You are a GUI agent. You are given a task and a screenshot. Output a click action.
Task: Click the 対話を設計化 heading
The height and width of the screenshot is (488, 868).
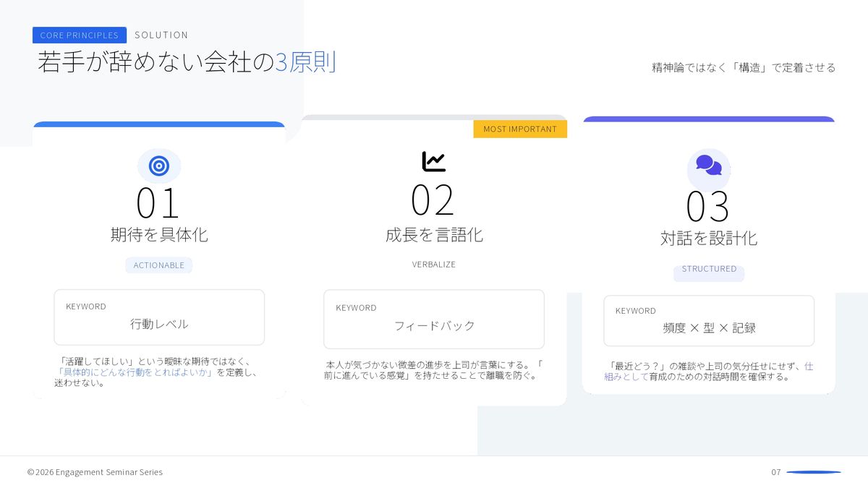click(709, 239)
